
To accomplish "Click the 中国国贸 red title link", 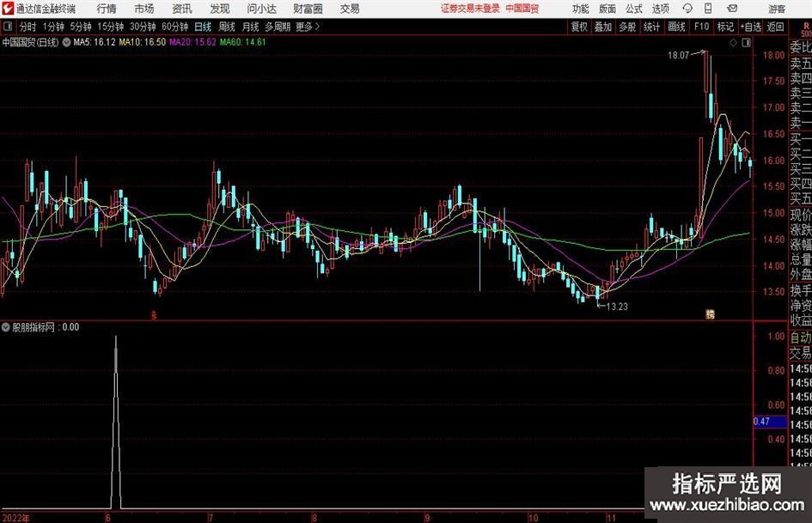I will point(522,9).
